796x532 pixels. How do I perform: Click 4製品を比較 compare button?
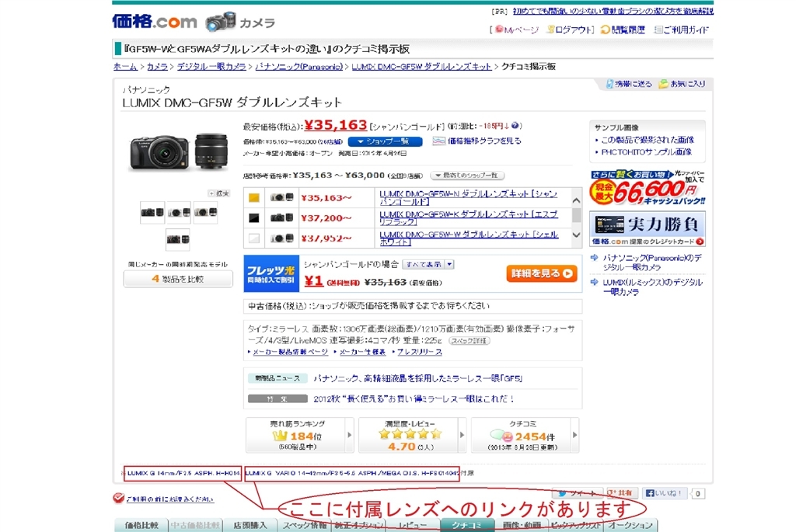pos(178,279)
